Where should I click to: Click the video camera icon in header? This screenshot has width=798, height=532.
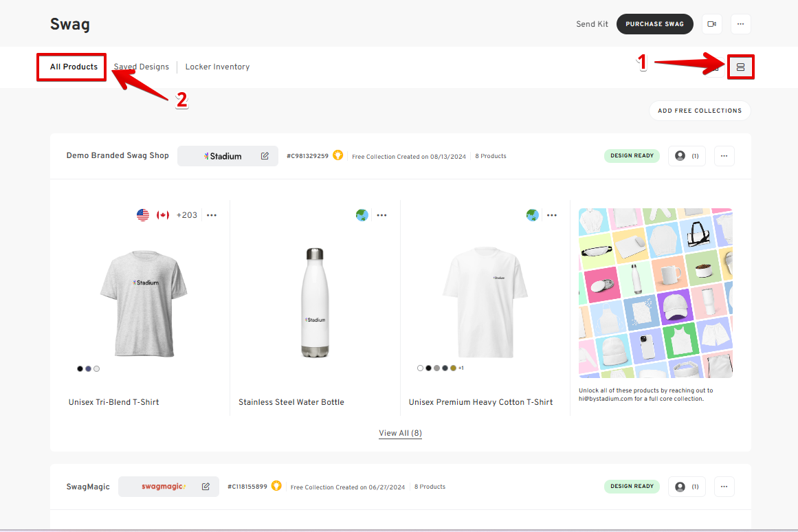point(711,24)
